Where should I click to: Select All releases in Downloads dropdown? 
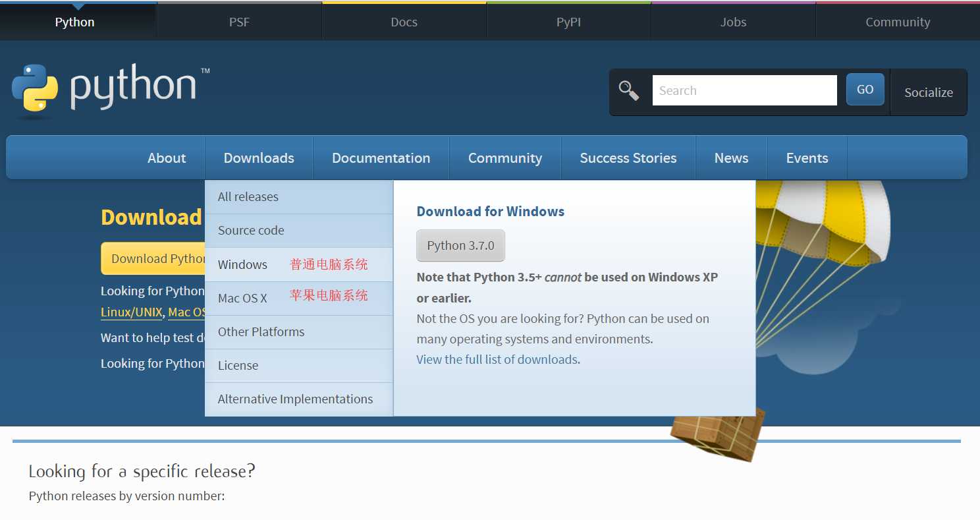click(x=299, y=196)
